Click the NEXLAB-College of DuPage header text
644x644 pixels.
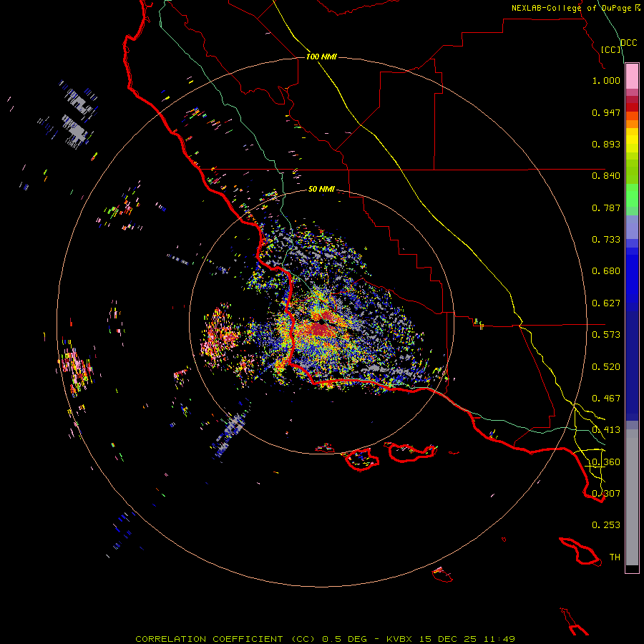point(572,8)
